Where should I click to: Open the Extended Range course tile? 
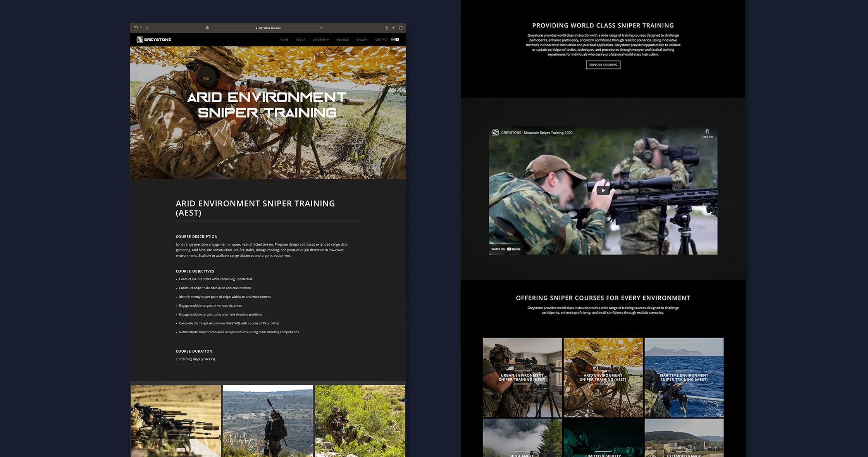coord(684,438)
